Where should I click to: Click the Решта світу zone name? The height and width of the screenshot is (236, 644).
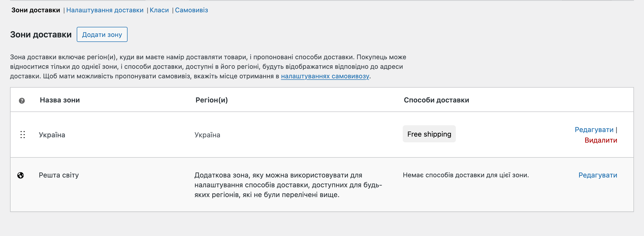pyautogui.click(x=59, y=175)
